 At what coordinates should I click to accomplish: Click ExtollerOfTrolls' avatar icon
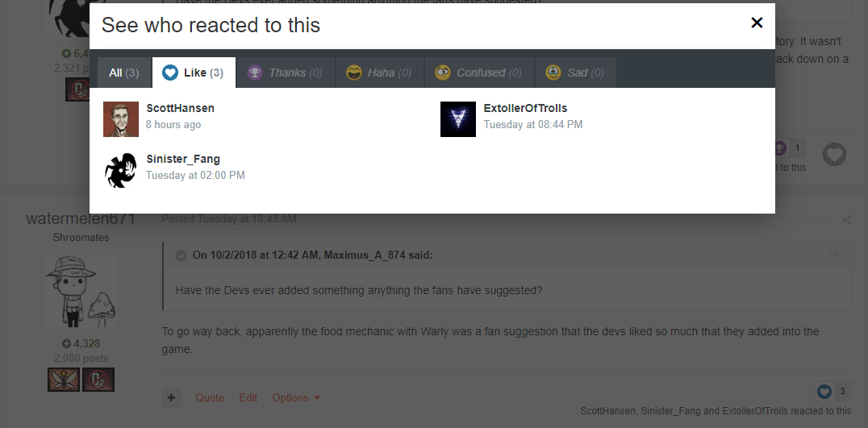point(458,119)
